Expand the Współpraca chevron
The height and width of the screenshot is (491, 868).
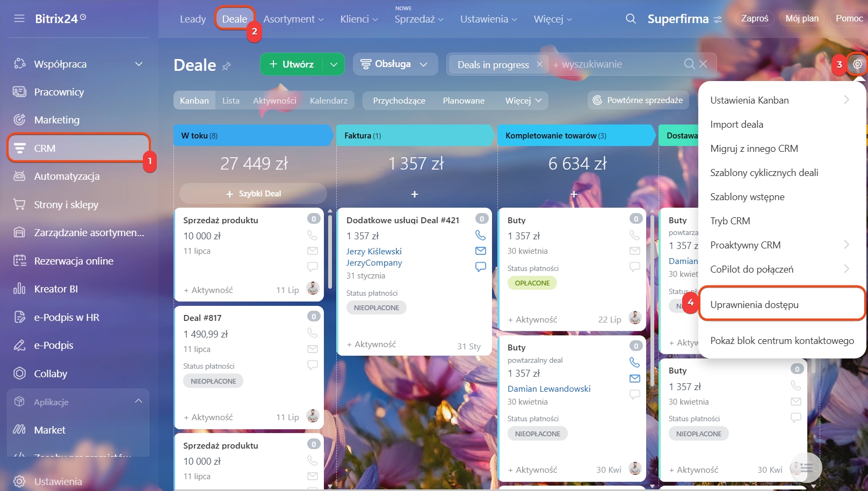(x=139, y=64)
